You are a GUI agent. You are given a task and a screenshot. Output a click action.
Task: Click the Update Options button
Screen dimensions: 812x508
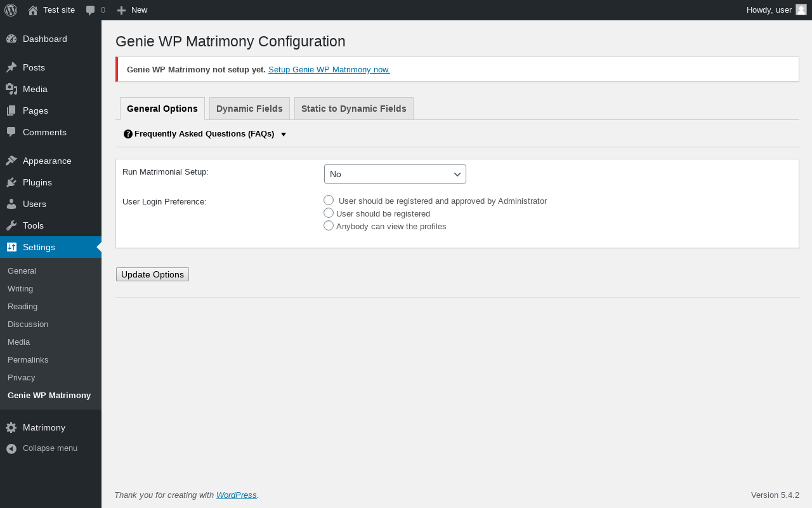click(x=152, y=274)
